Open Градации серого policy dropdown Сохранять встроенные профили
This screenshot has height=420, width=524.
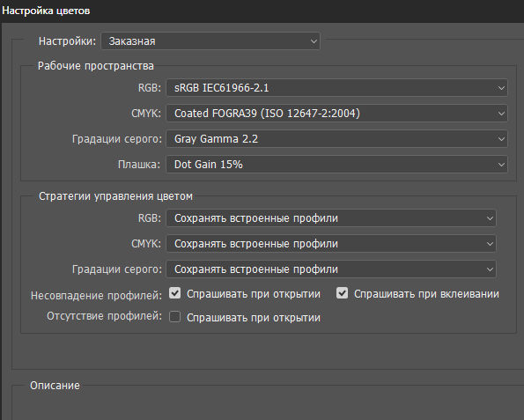(331, 269)
